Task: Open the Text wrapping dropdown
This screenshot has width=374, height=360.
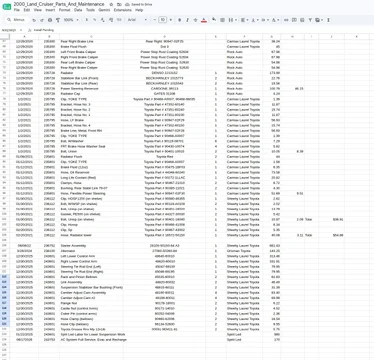Action: tap(265, 20)
